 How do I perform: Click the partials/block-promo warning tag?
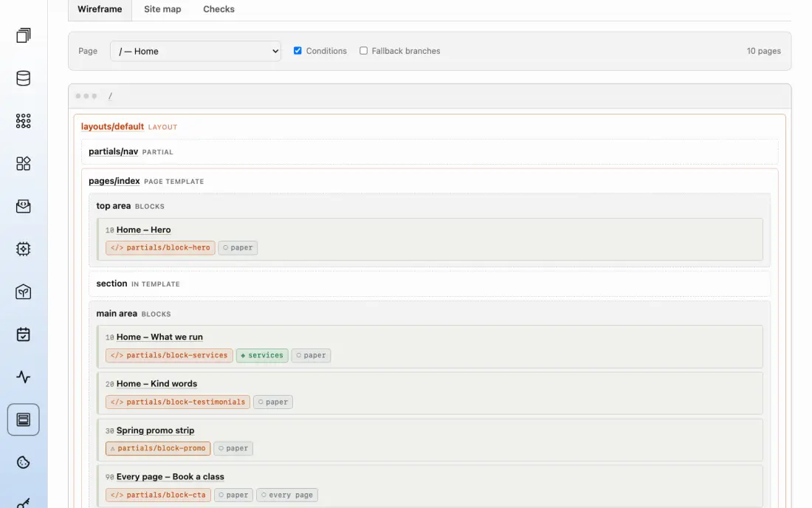point(158,448)
